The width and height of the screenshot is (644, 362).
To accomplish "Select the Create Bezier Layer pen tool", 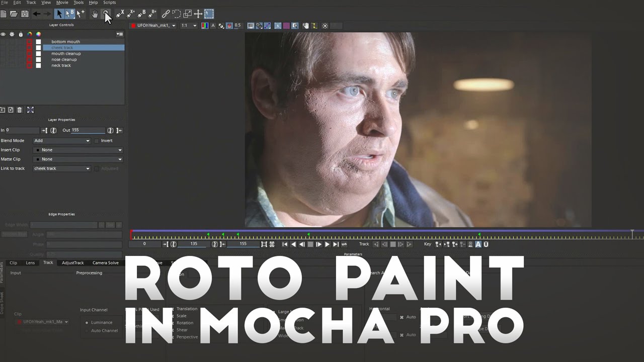I will tap(142, 14).
